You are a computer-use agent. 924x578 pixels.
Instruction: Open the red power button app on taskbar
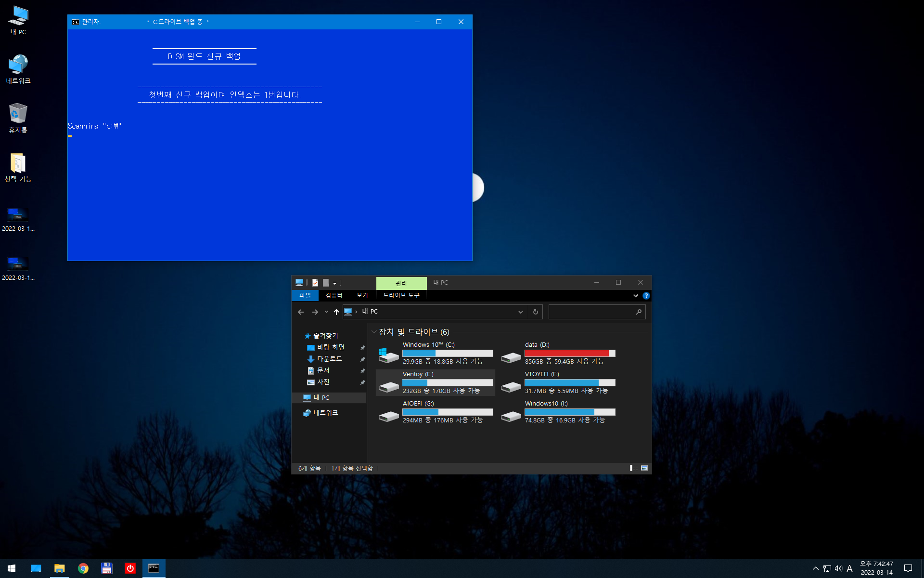[130, 568]
